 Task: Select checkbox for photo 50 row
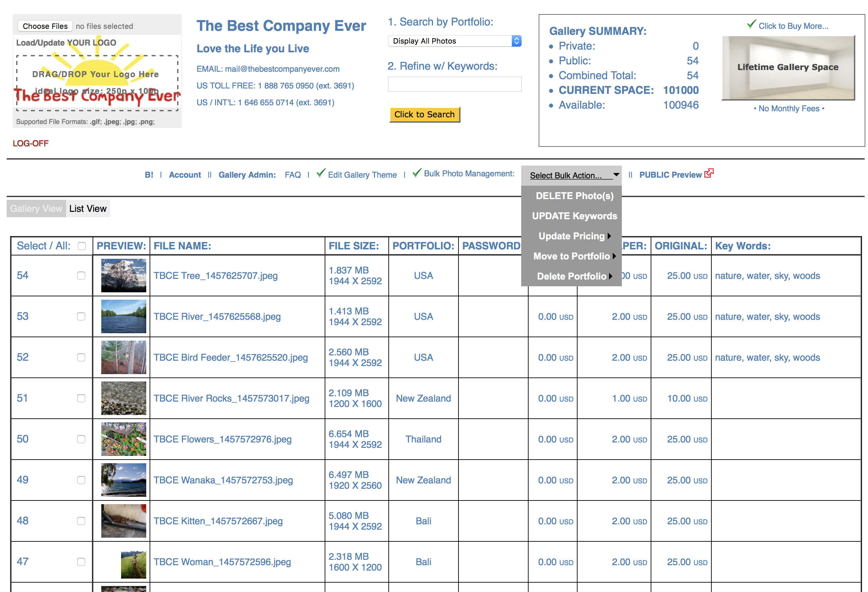point(81,439)
